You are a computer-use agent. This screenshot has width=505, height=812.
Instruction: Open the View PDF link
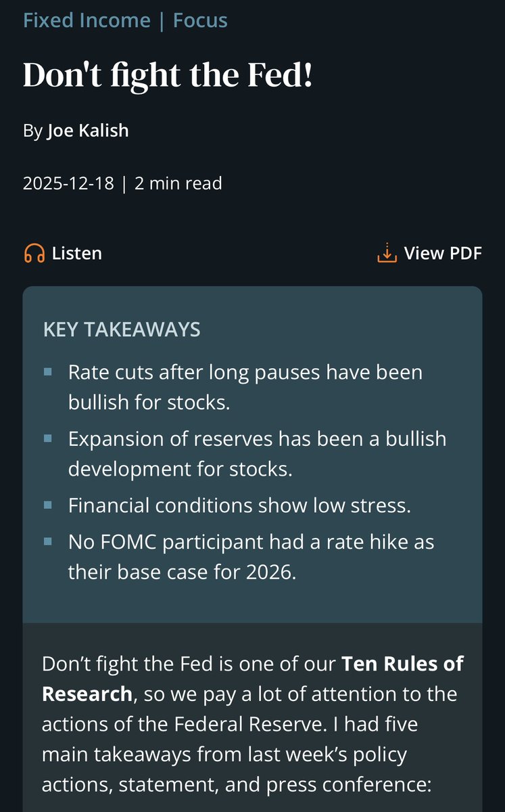(x=443, y=254)
